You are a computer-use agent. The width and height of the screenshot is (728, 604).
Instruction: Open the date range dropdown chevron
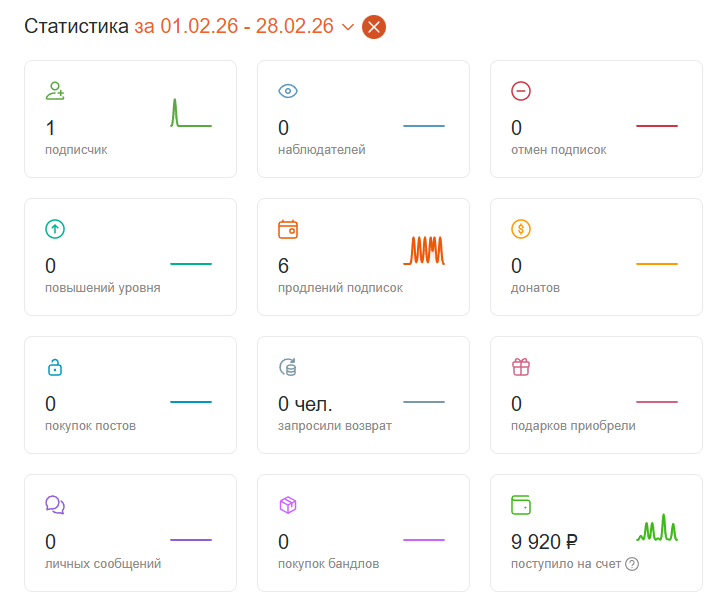coord(348,27)
